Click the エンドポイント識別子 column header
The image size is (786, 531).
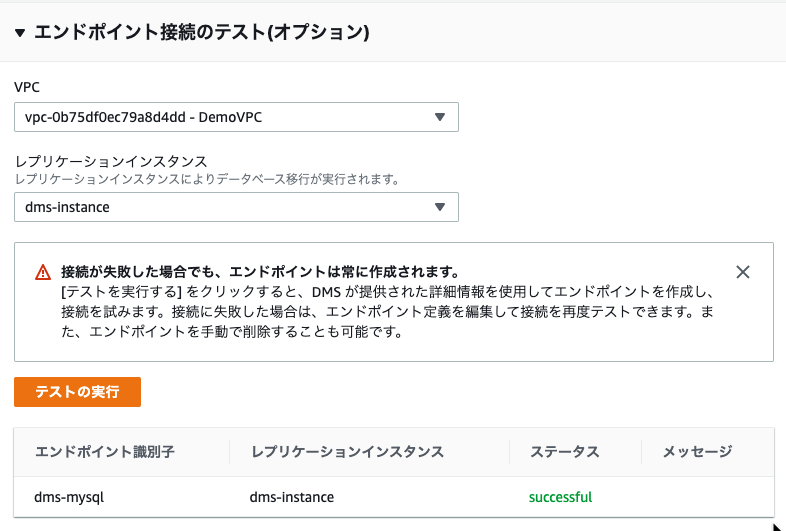(105, 452)
